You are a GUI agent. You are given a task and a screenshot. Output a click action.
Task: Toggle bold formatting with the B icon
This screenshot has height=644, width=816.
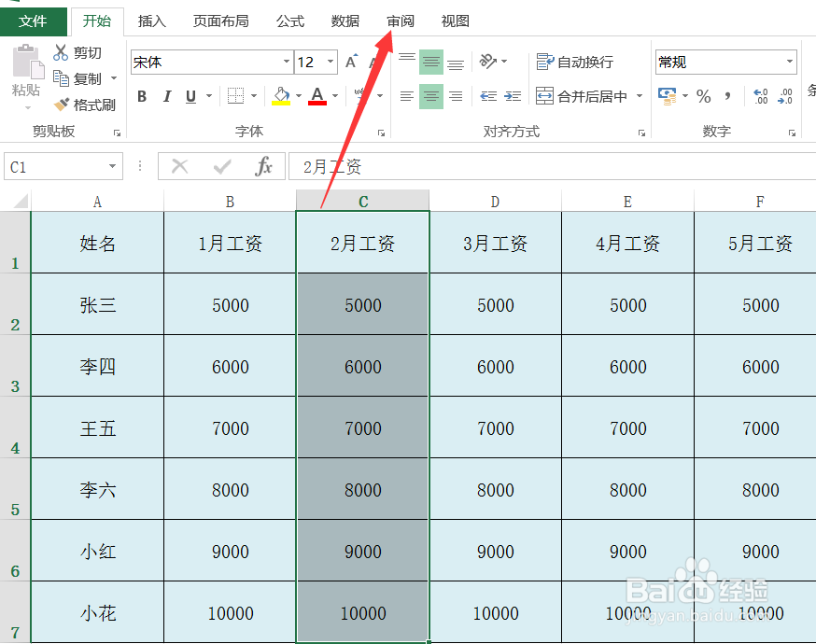point(141,96)
